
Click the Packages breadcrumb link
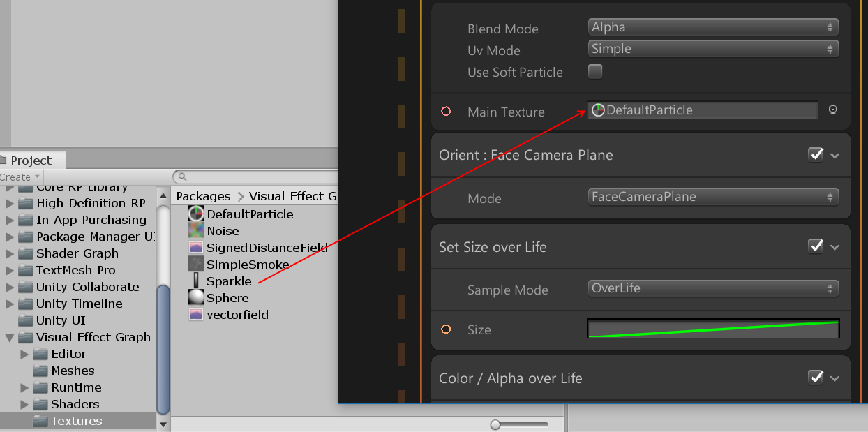(x=203, y=196)
